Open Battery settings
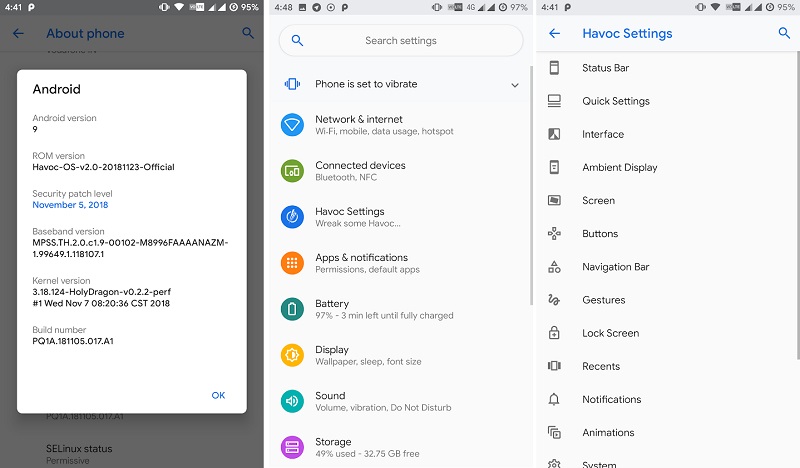The height and width of the screenshot is (468, 800). pos(401,309)
